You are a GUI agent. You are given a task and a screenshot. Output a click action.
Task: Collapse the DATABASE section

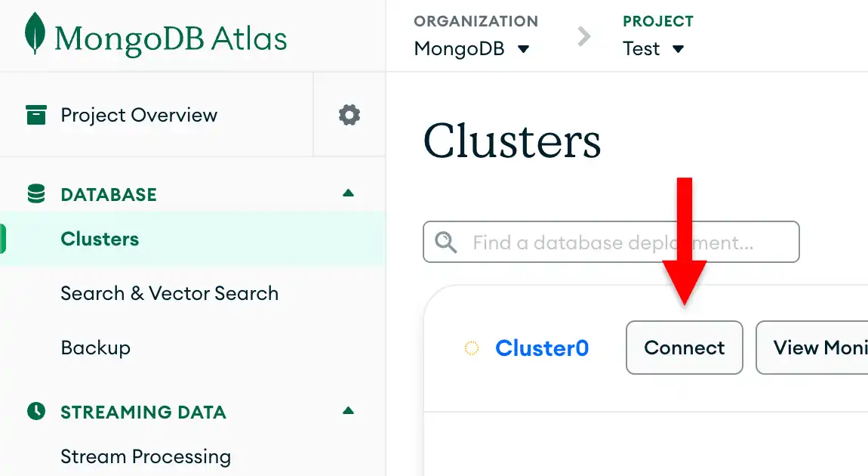[348, 193]
